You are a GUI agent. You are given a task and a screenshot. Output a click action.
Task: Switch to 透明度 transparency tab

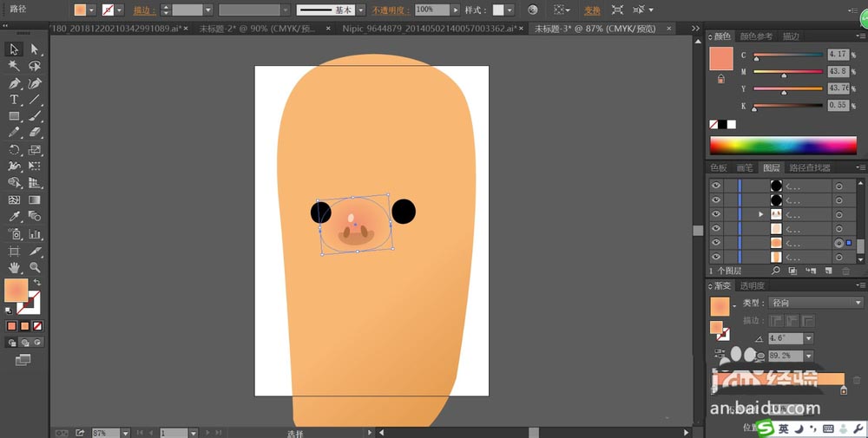(x=752, y=286)
